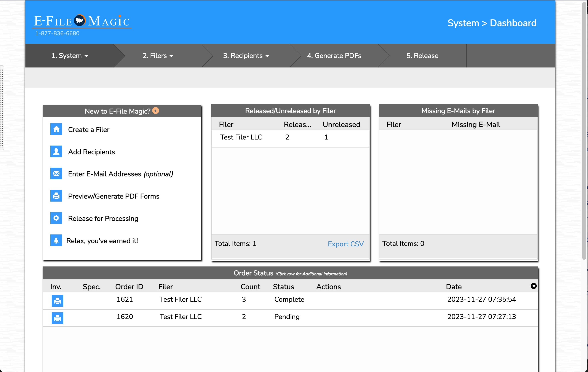Click the Release for Processing gear icon
588x372 pixels.
point(56,218)
